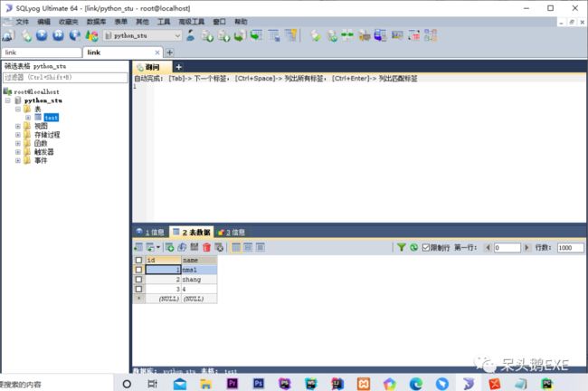This screenshot has width=588, height=391.
Task: Click the grid view mode icon
Action: coord(236,247)
